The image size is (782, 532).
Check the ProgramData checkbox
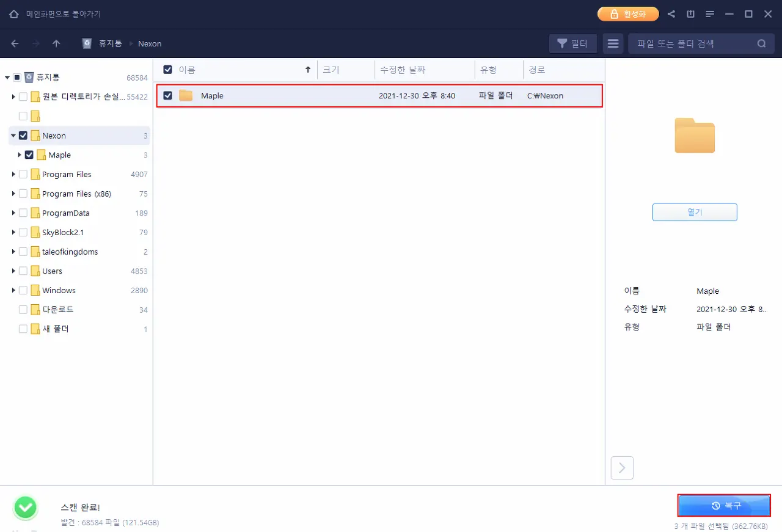(23, 213)
